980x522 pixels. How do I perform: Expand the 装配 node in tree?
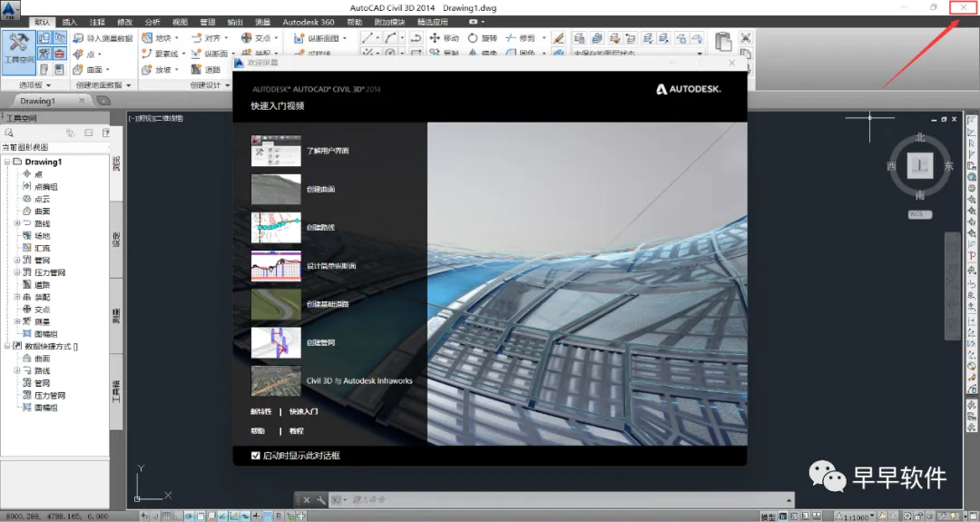coord(17,297)
